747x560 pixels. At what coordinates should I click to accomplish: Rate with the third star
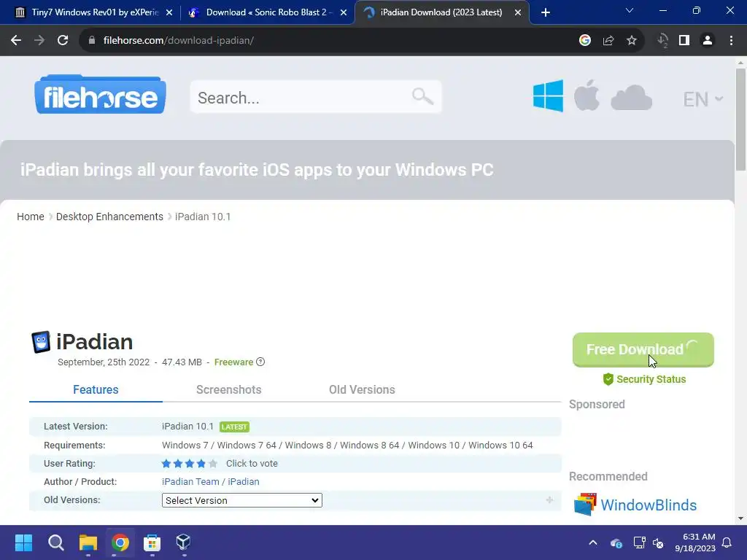(190, 463)
